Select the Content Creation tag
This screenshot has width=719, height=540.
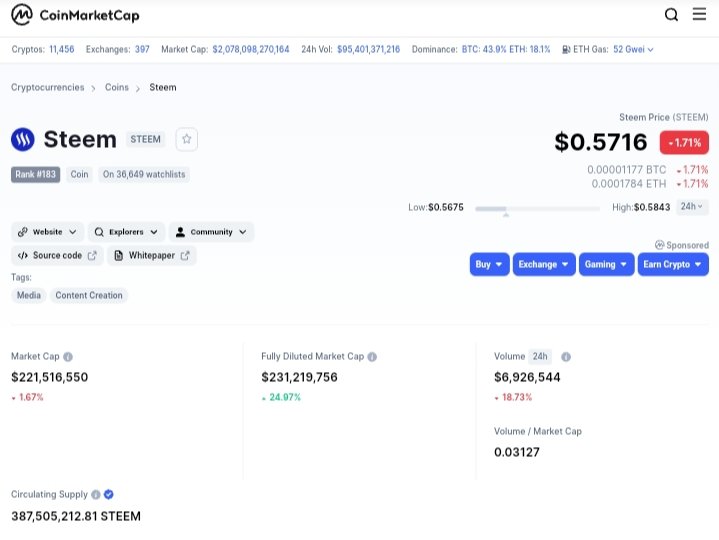click(89, 295)
